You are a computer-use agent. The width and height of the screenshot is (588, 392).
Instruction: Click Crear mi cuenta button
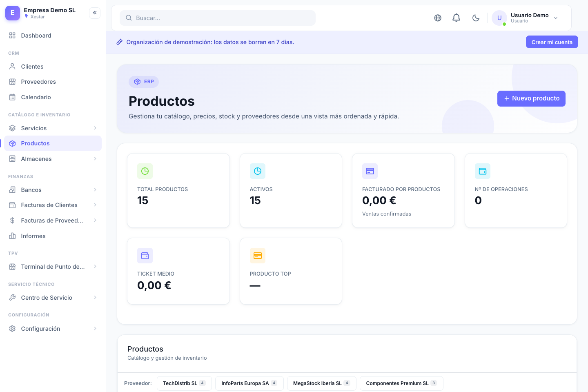coord(552,42)
